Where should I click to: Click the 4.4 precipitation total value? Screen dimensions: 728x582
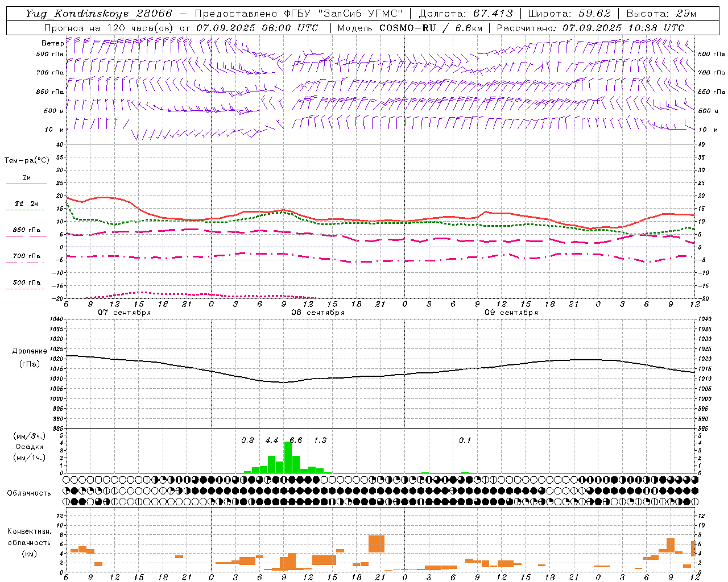click(x=272, y=440)
